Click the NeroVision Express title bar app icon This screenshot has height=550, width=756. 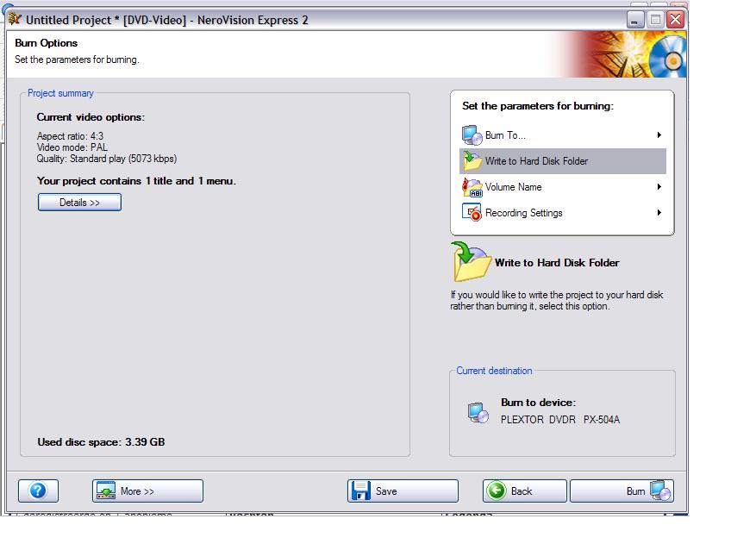pyautogui.click(x=15, y=19)
